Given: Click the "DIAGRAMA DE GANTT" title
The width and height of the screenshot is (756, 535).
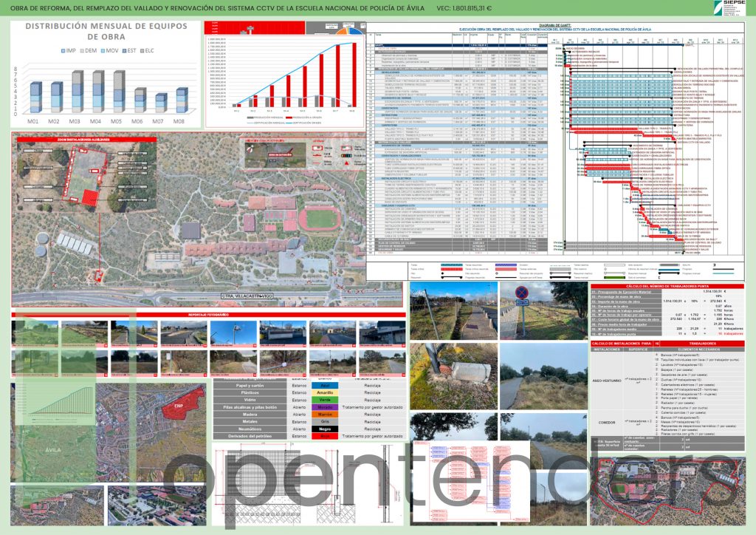Looking at the screenshot, I should (x=554, y=25).
